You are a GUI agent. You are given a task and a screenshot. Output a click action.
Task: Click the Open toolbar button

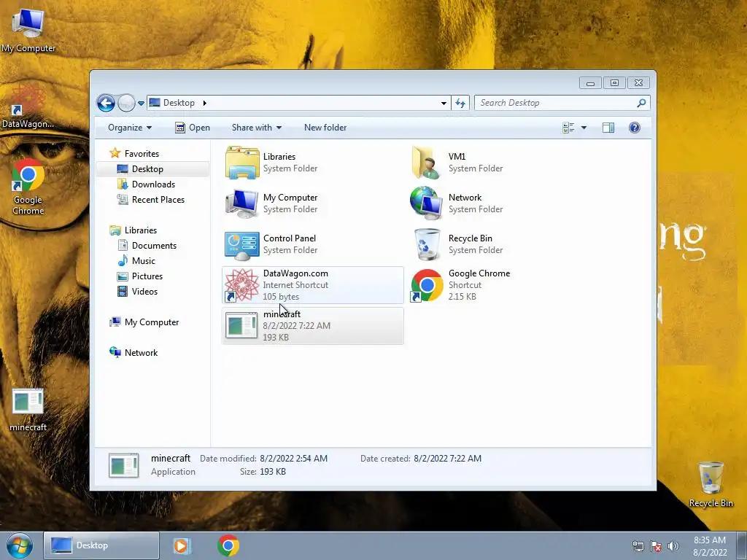pos(193,128)
